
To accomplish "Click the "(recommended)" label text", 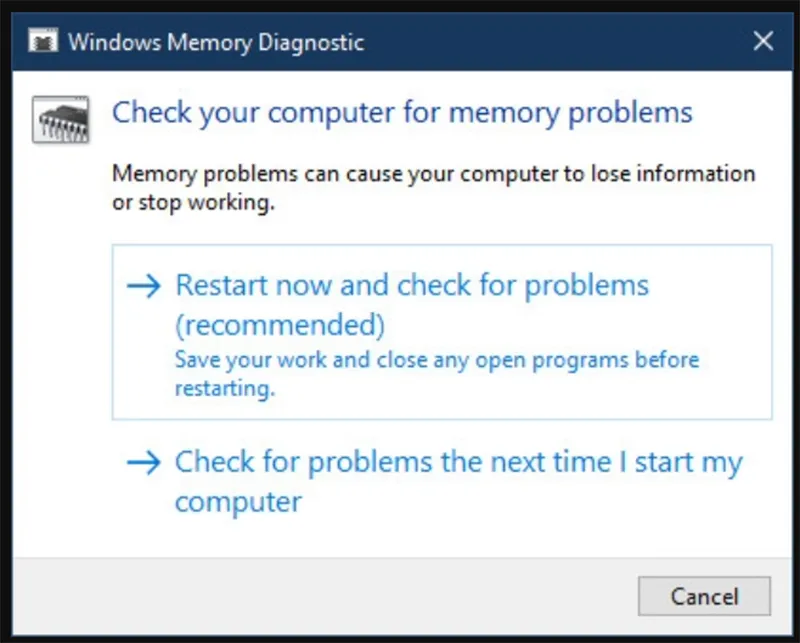I will pos(280,325).
